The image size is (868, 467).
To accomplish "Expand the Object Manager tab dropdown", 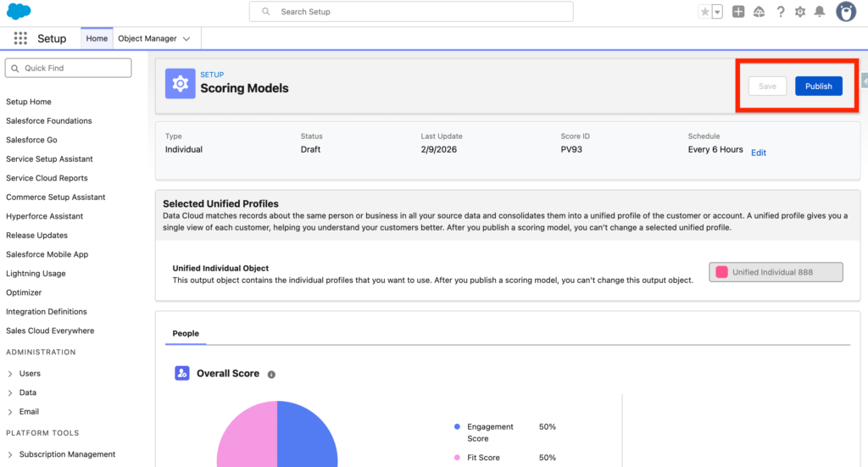I will 186,39.
